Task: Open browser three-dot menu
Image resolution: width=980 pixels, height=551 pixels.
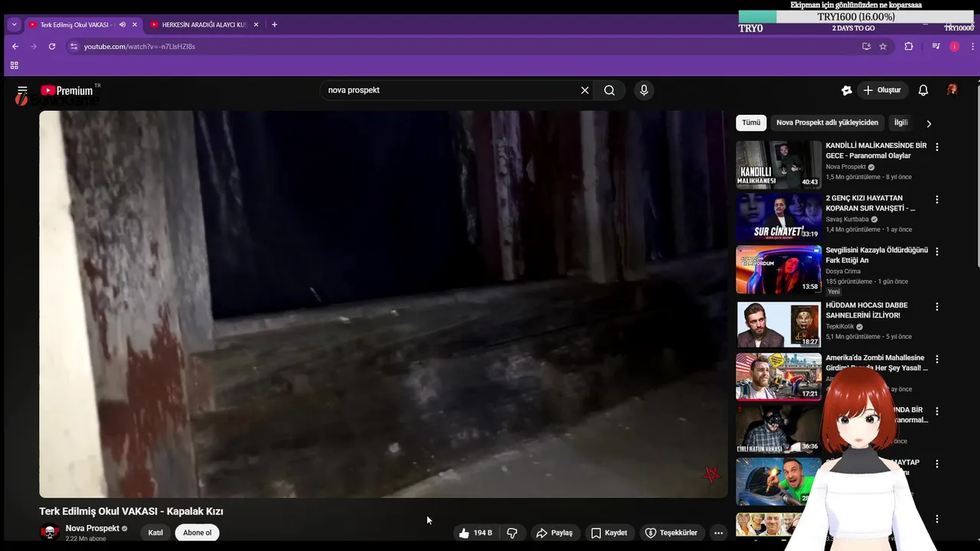Action: pyautogui.click(x=972, y=46)
